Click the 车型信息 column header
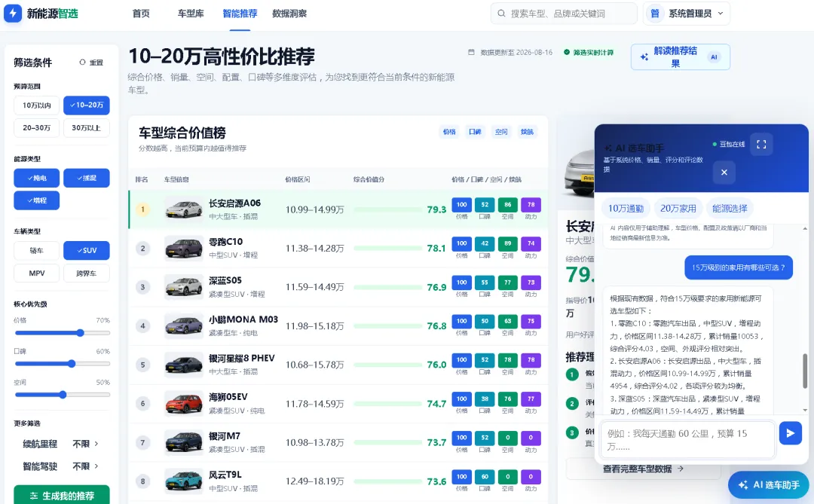Image resolution: width=814 pixels, height=504 pixels. click(176, 179)
